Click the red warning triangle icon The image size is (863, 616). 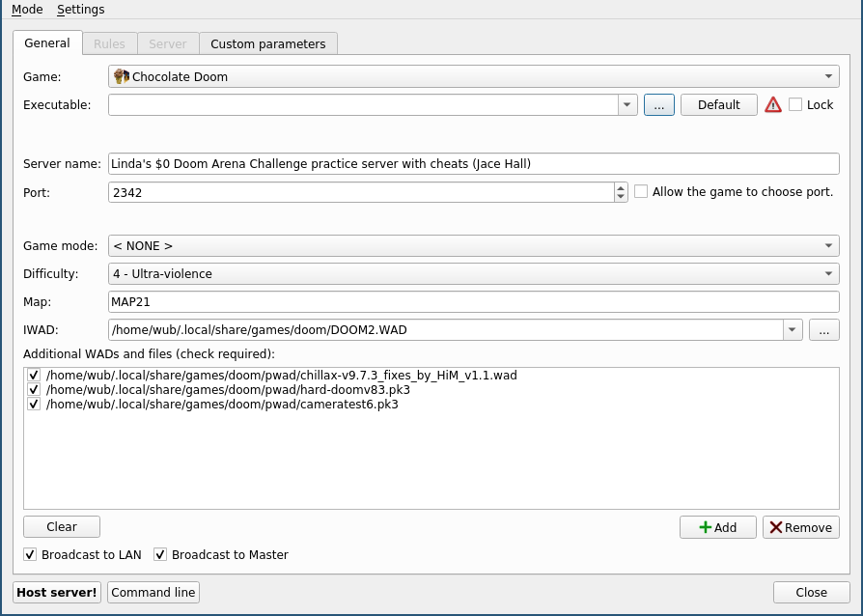tap(773, 105)
